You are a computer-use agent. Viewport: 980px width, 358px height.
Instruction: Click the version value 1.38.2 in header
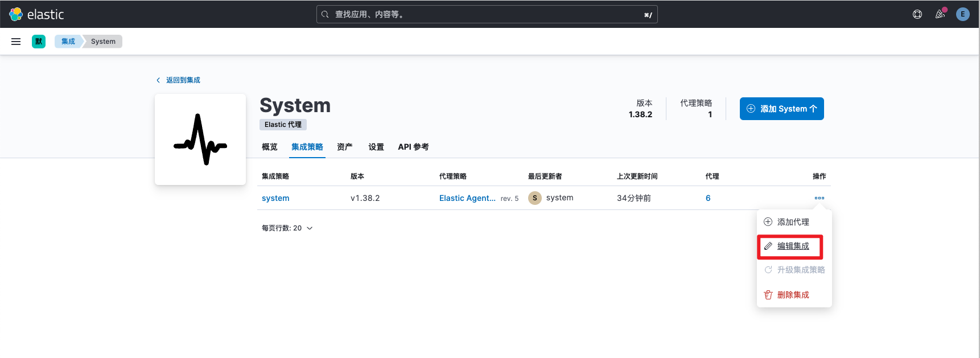coord(640,114)
